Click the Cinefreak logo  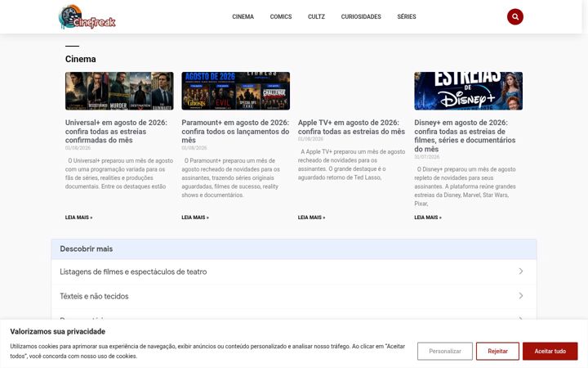click(87, 17)
